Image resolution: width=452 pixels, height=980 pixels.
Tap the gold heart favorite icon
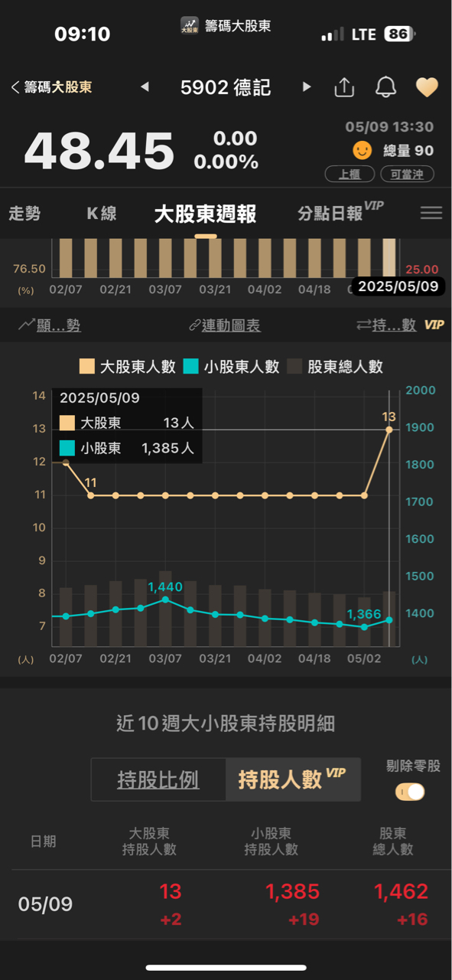tap(427, 87)
